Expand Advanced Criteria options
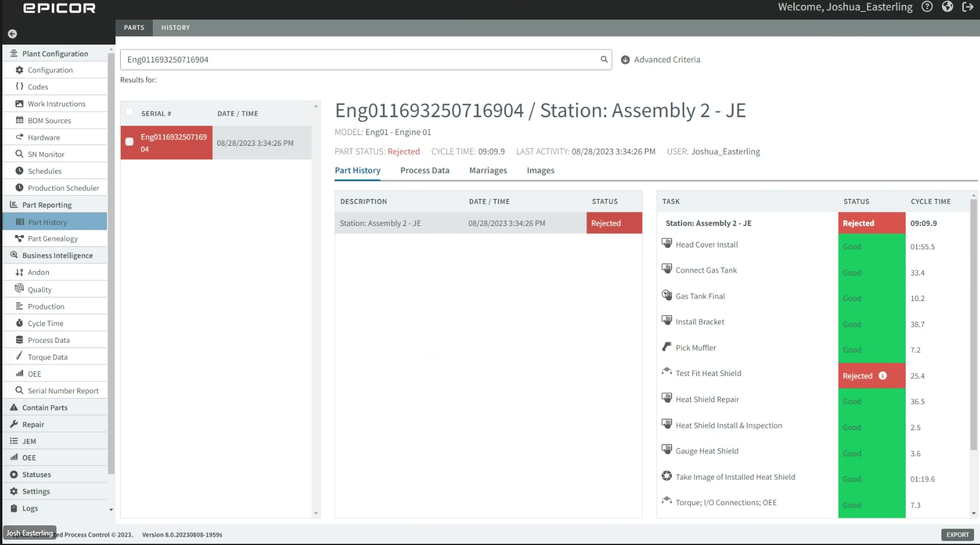980x545 pixels. pyautogui.click(x=660, y=59)
